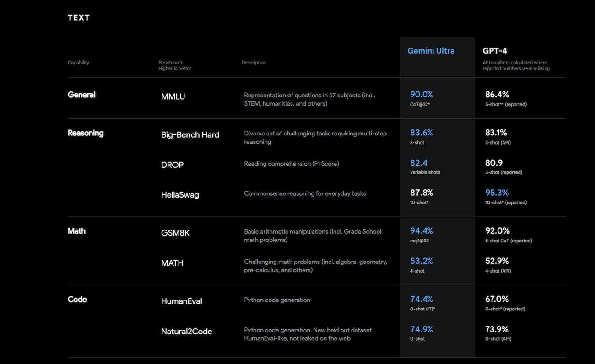Click Gemini Ultra's 90.0% MMLU score
This screenshot has width=595, height=364.
[x=421, y=95]
